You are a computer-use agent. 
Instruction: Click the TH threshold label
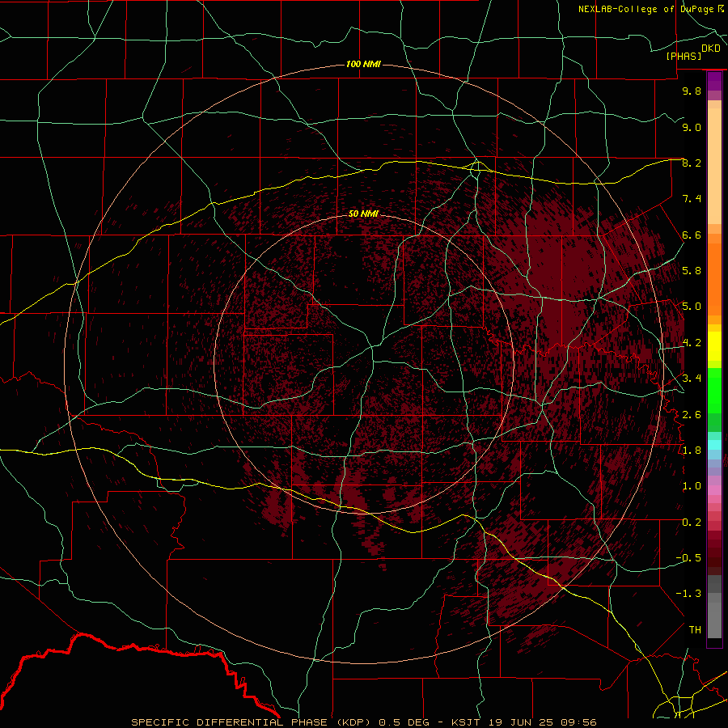[x=695, y=630]
